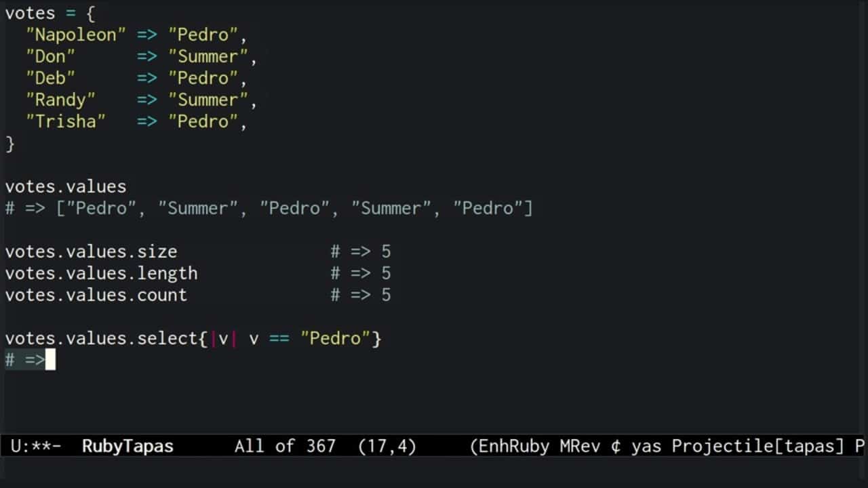Viewport: 868px width, 488px height.
Task: Click the closing brace of the votes hash
Action: click(x=10, y=143)
